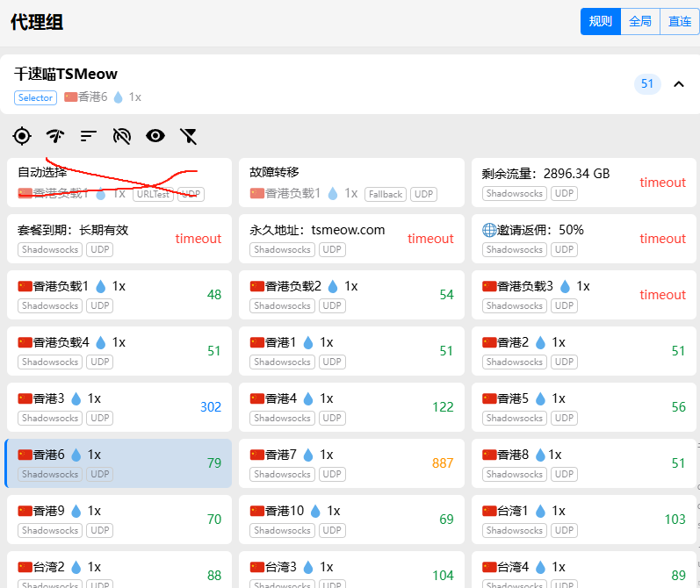Select the 香港5 node card
Screen dimensions: 700x588
(x=584, y=407)
